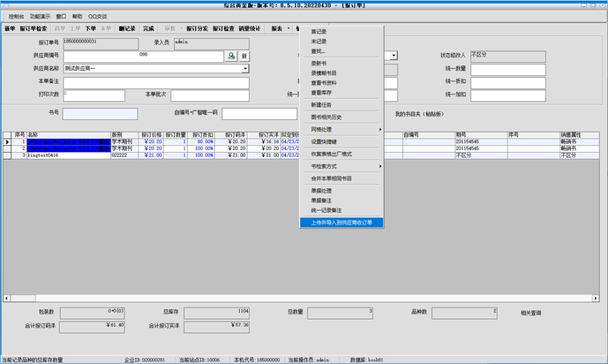Click into the 本单备注 input field
Image resolution: width=608 pixels, height=364 pixels.
(x=157, y=83)
